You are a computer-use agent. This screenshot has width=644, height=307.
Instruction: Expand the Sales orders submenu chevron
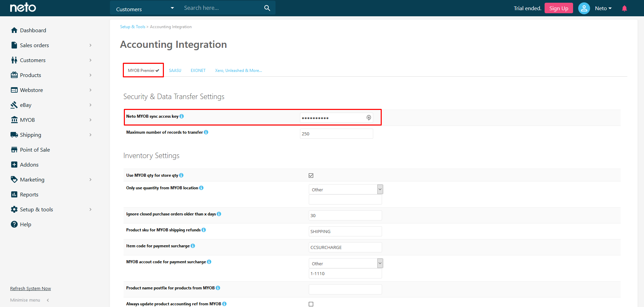coord(90,45)
